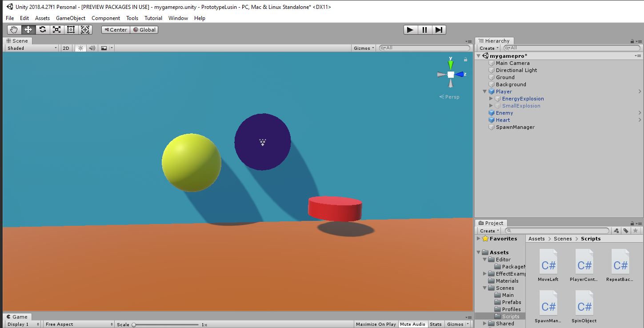644x328 pixels.
Task: Select the Scale tool
Action: tap(56, 29)
